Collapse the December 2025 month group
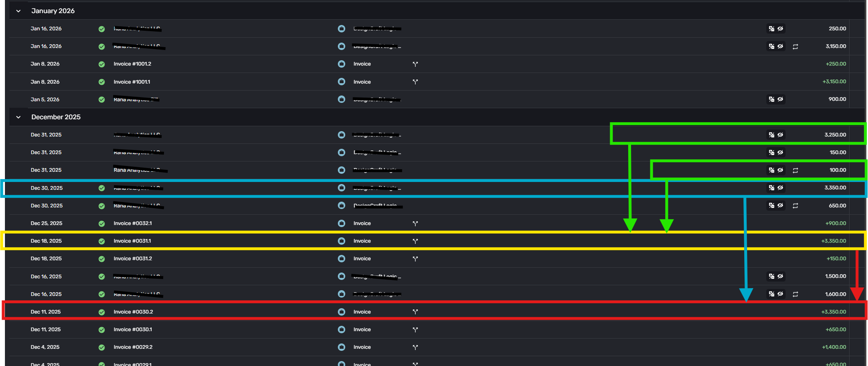The image size is (868, 366). 18,117
